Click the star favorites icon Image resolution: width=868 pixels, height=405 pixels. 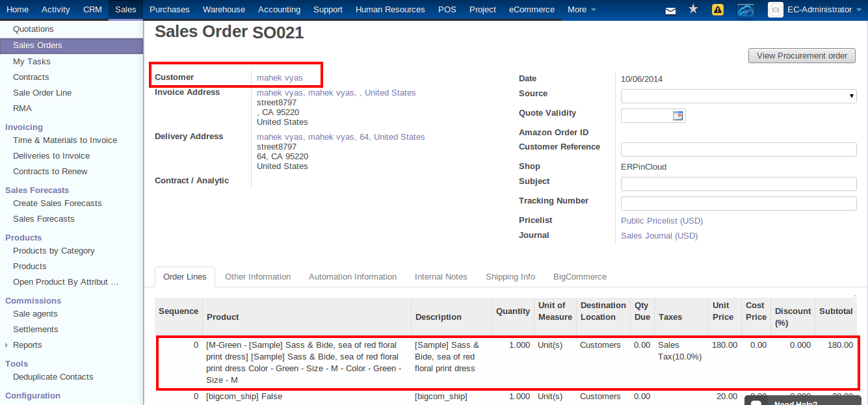tap(693, 9)
